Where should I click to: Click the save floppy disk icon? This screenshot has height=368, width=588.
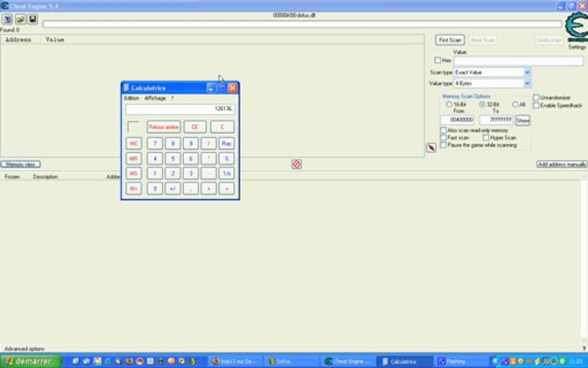tap(33, 19)
